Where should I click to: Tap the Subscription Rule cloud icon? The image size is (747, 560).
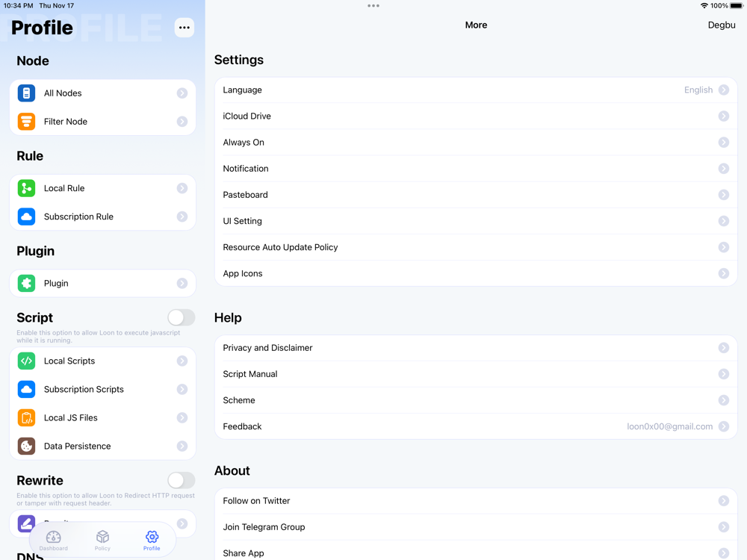[26, 217]
